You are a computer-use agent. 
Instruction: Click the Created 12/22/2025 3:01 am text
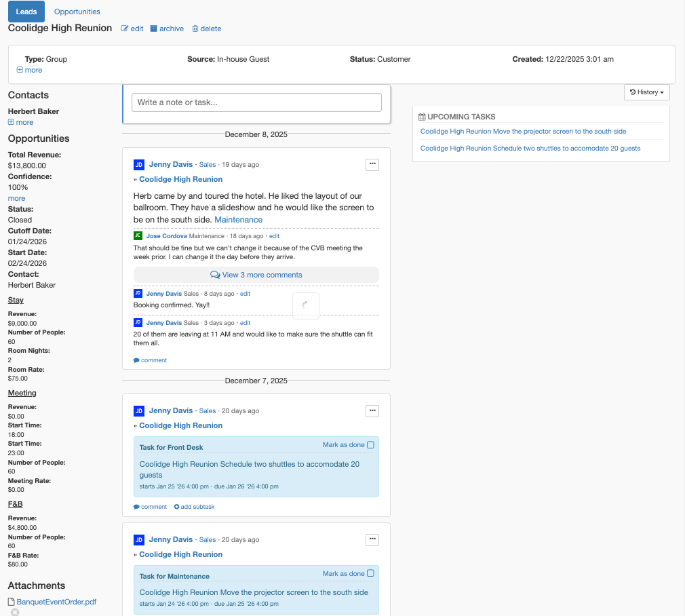[563, 59]
